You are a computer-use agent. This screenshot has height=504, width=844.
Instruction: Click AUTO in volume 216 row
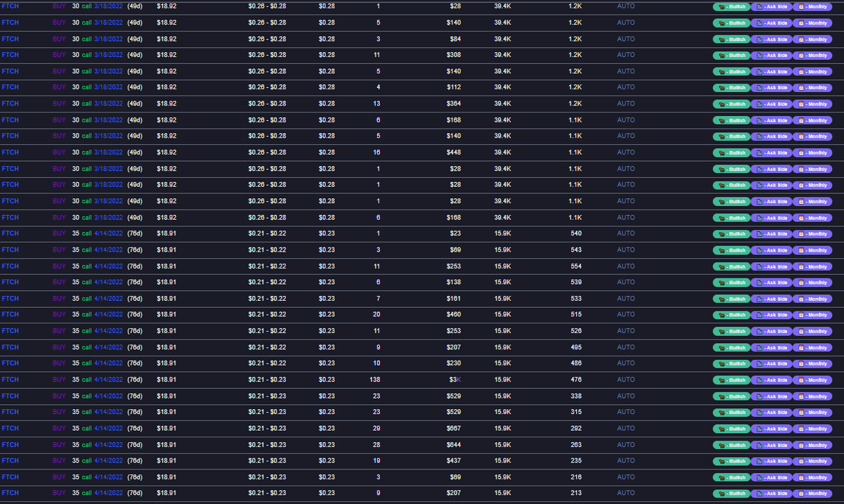coord(626,477)
